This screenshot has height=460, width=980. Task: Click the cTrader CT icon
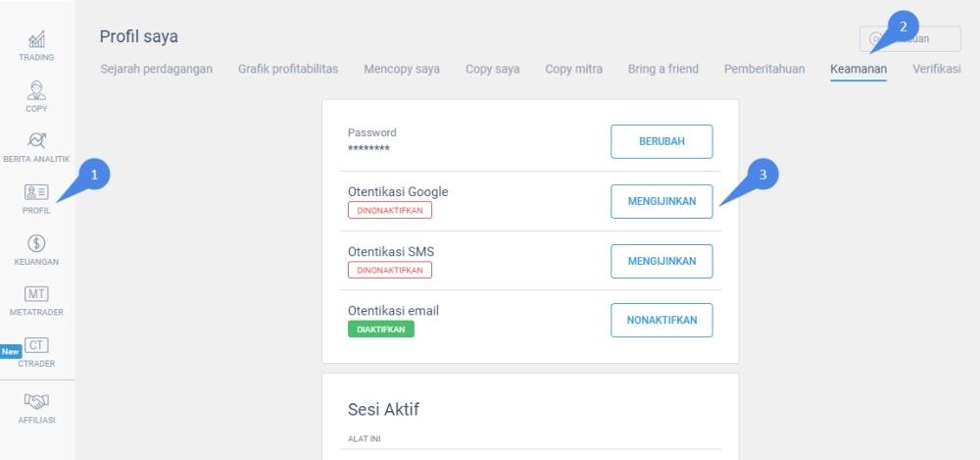point(36,345)
